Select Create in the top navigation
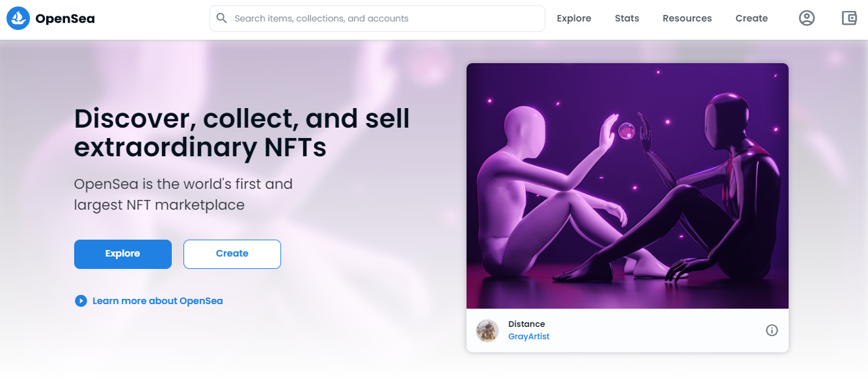The height and width of the screenshot is (392, 868). point(752,18)
